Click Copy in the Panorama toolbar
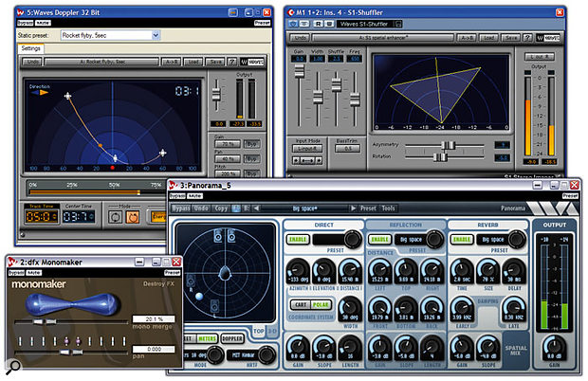588x381 pixels. tap(221, 209)
